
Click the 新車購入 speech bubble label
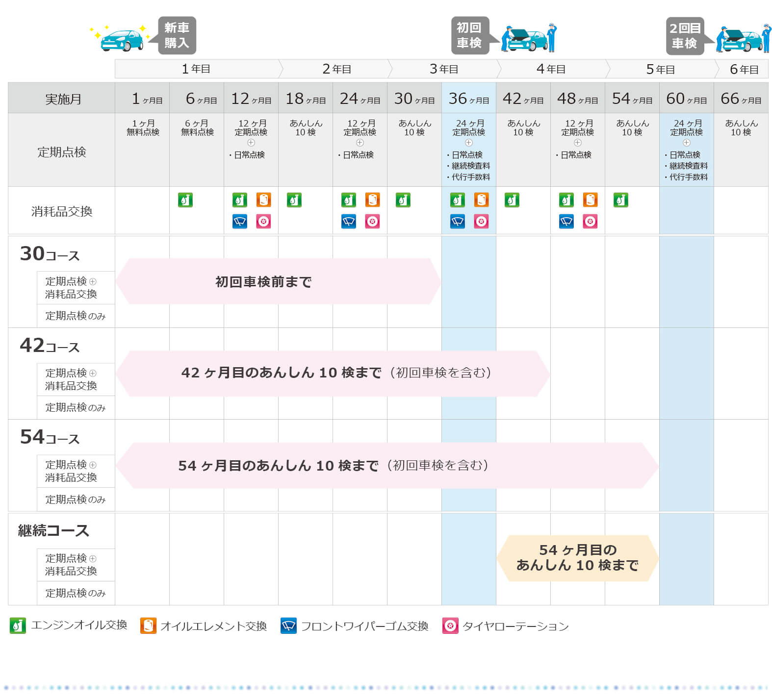tap(177, 35)
